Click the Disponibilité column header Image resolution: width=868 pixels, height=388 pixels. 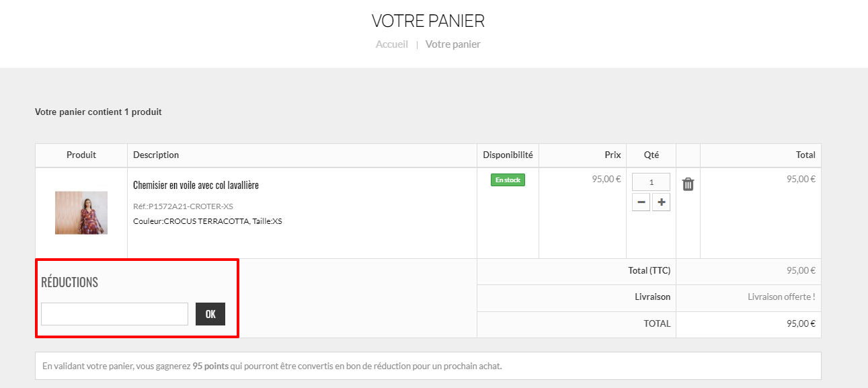click(x=508, y=155)
